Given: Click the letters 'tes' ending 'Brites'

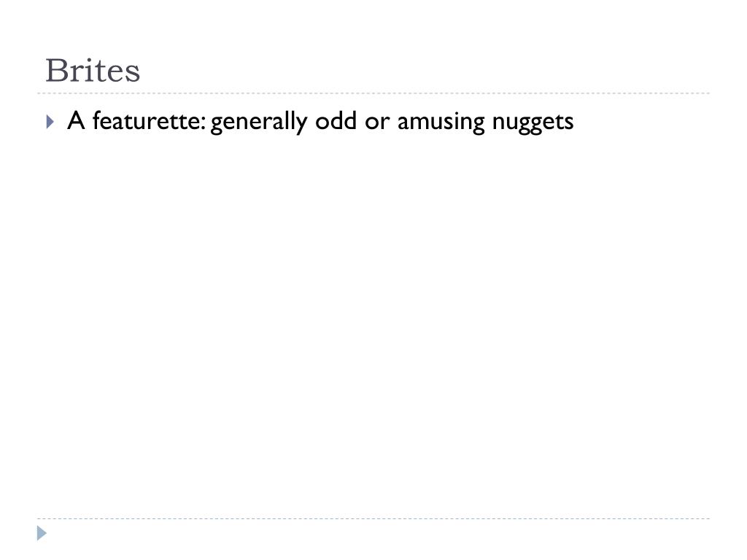Looking at the screenshot, I should 120,72.
